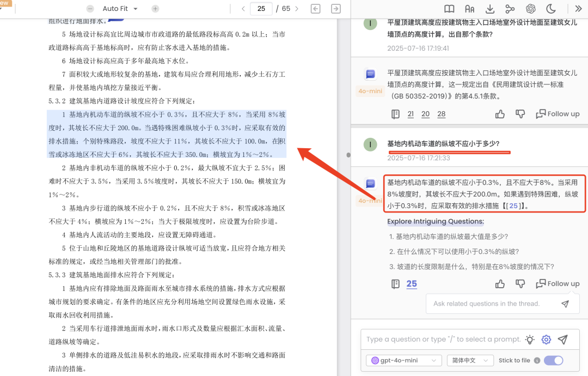
Task: Click the info icon beside Stick to file
Action: [537, 360]
